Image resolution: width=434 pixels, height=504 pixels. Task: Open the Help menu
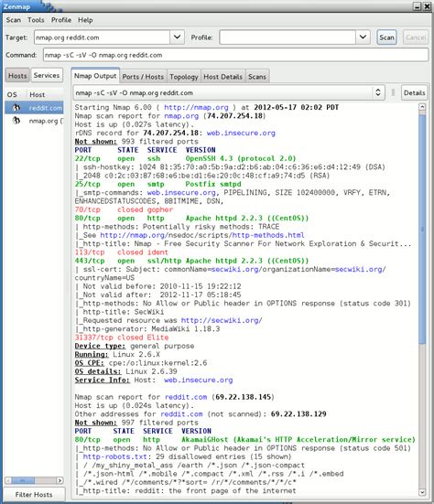pyautogui.click(x=85, y=20)
